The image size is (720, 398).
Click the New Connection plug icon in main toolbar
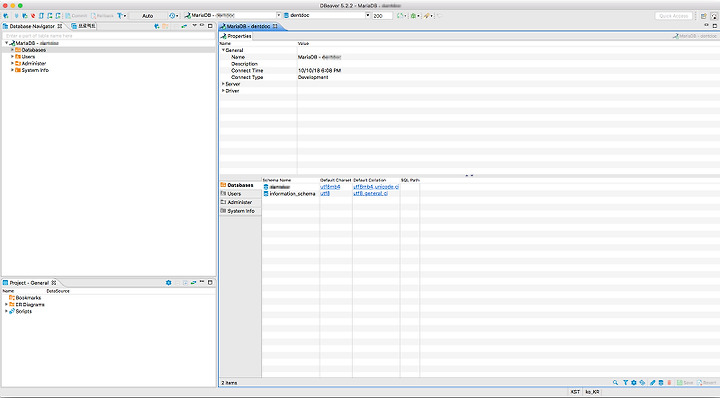point(6,16)
